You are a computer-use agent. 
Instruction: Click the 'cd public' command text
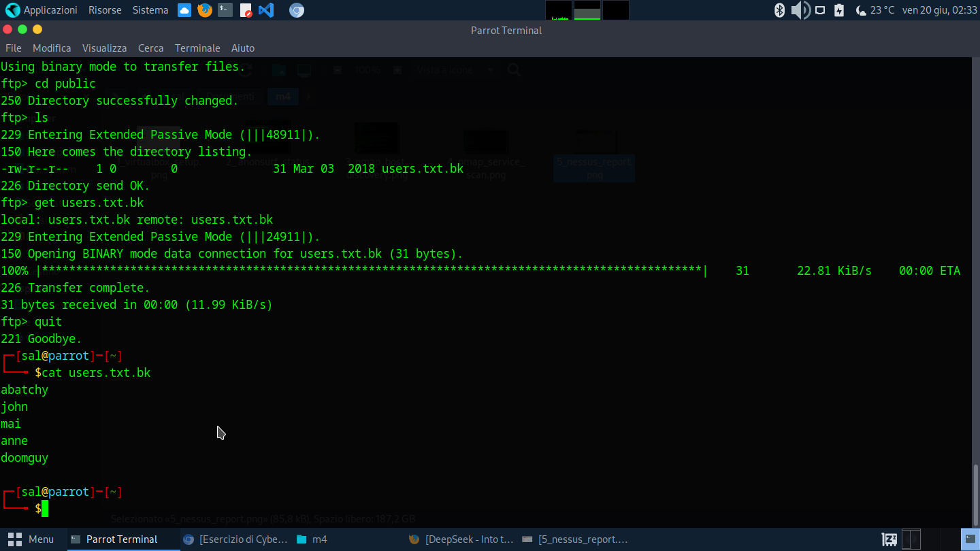65,84
